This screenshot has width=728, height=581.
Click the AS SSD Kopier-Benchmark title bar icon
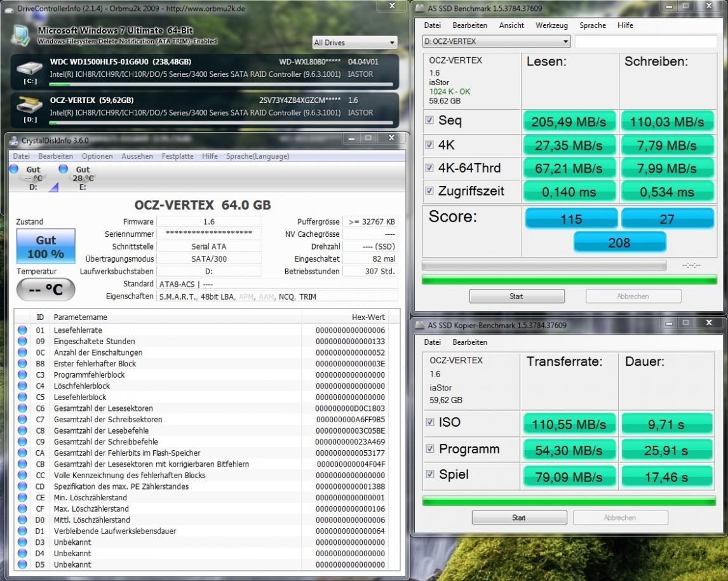pyautogui.click(x=420, y=325)
